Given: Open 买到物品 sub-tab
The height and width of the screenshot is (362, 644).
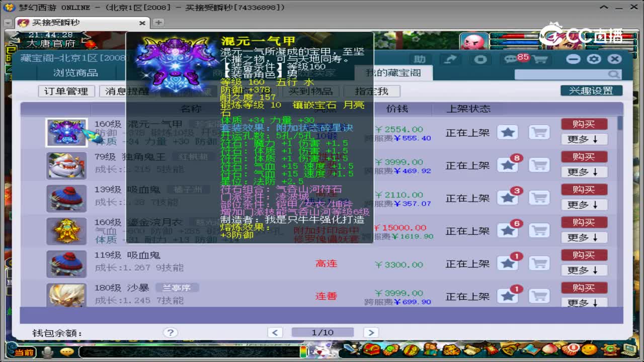Looking at the screenshot, I should (310, 91).
